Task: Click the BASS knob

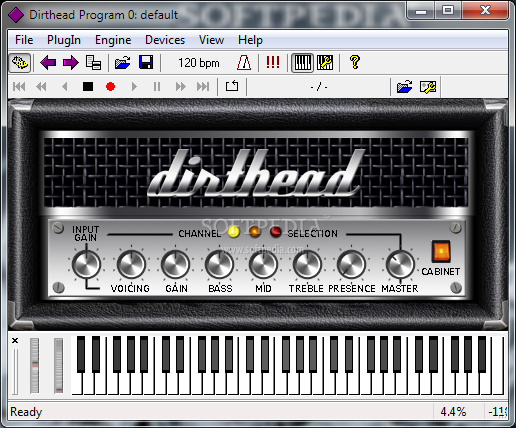Action: [x=219, y=264]
